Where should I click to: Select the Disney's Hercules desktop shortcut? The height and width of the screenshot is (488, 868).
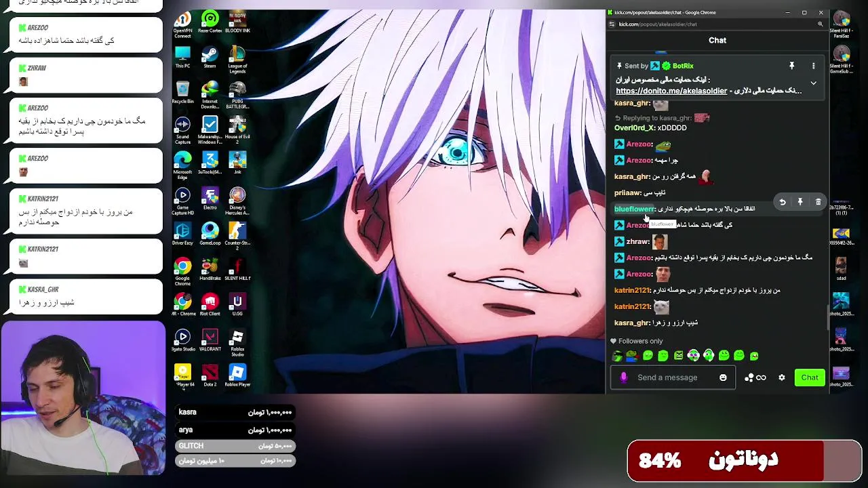tap(237, 201)
